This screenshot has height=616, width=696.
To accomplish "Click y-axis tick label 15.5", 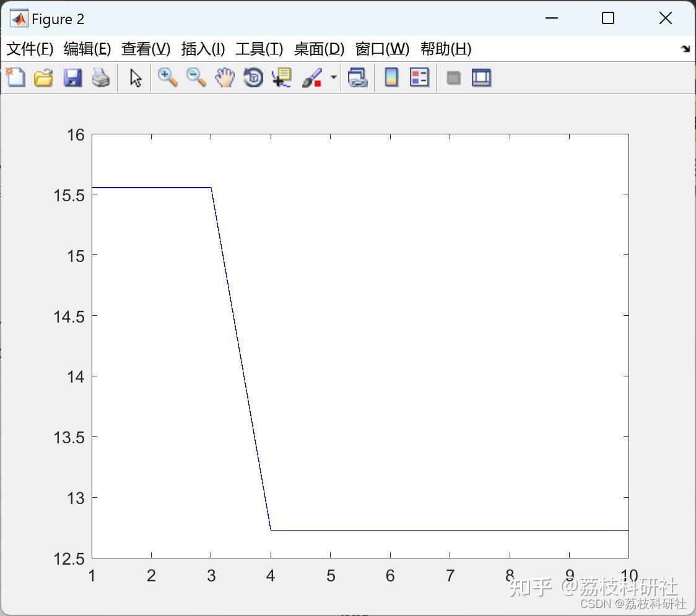I will click(x=69, y=195).
